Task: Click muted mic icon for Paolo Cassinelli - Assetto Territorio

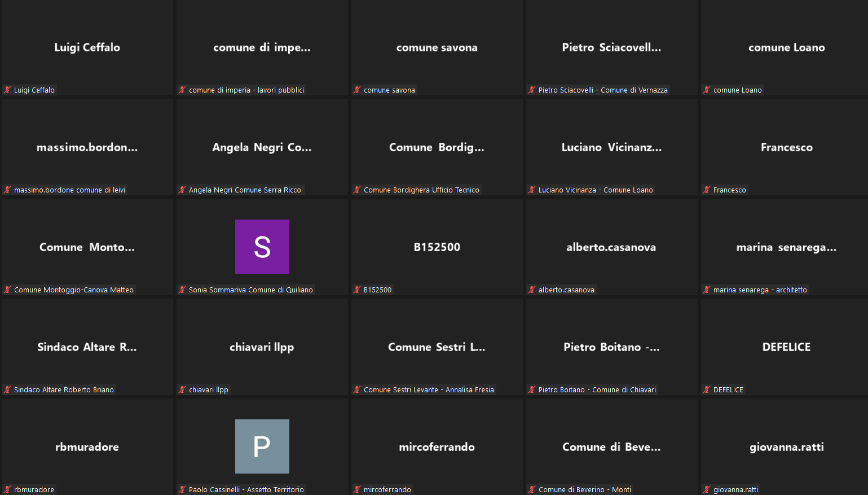Action: [182, 489]
